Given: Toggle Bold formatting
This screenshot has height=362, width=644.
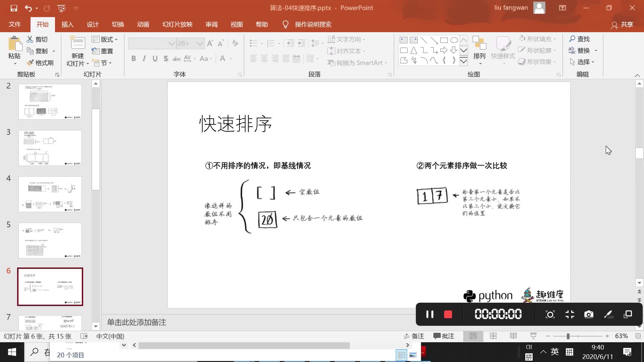Looking at the screenshot, I should click(133, 59).
